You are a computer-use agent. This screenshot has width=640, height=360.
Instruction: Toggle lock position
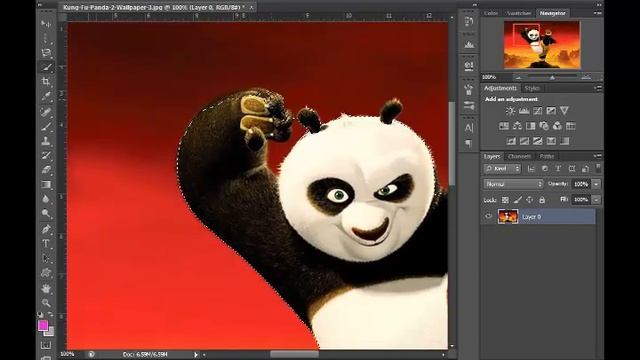529,200
